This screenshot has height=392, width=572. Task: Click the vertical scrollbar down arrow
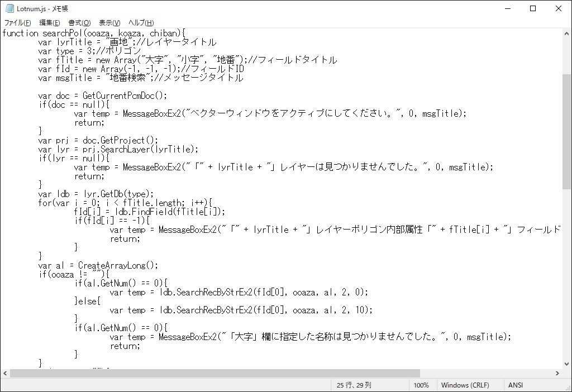[566, 364]
